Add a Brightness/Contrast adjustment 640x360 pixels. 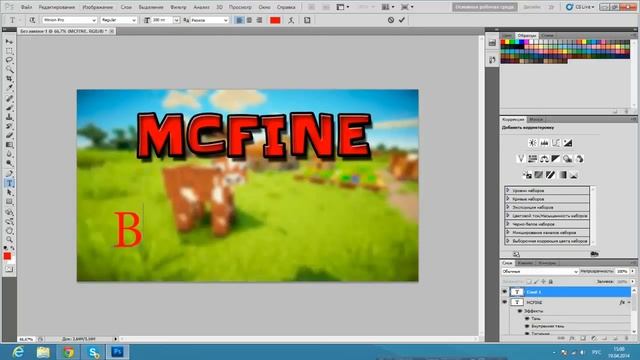click(532, 143)
